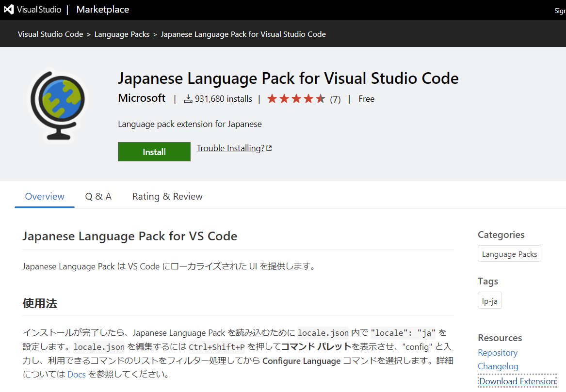Click the green Install button
Screen dimensions: 566x392
pyautogui.click(x=154, y=152)
